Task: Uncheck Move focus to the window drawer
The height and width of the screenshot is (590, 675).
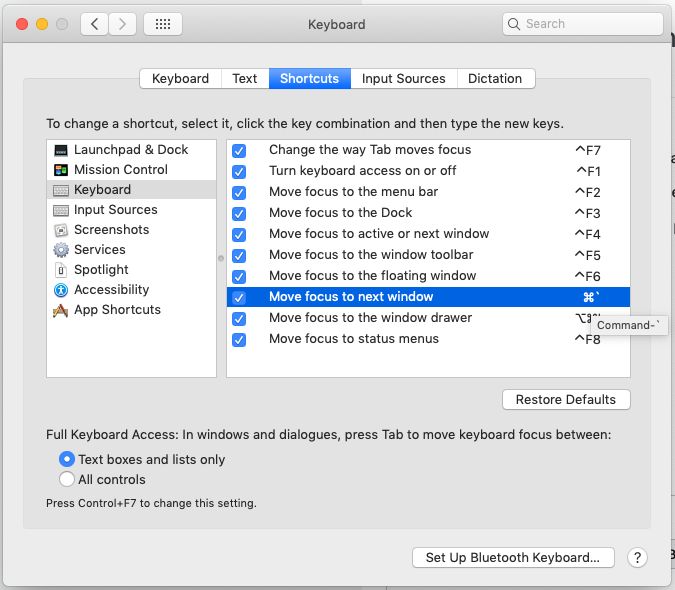Action: [239, 319]
